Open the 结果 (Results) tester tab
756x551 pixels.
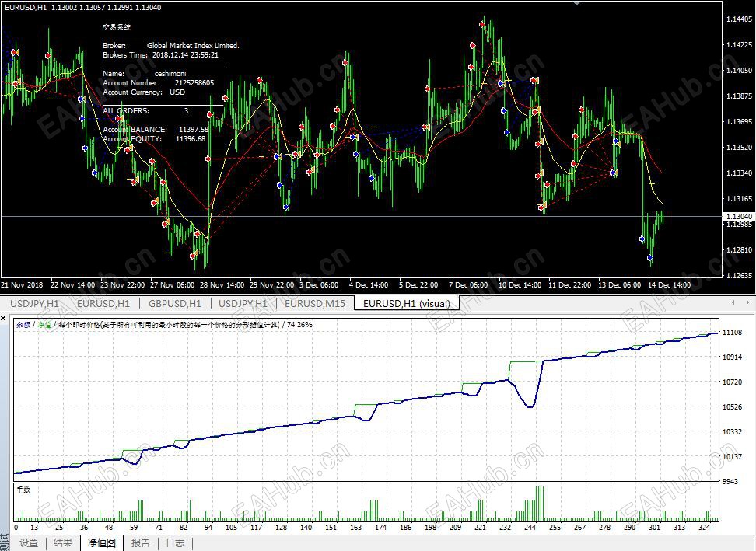pos(63,542)
